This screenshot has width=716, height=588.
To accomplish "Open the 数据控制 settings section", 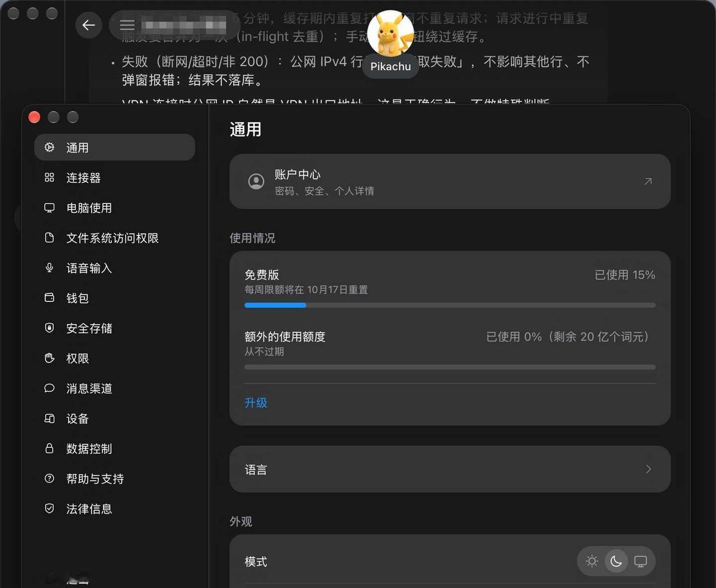I will [x=115, y=448].
